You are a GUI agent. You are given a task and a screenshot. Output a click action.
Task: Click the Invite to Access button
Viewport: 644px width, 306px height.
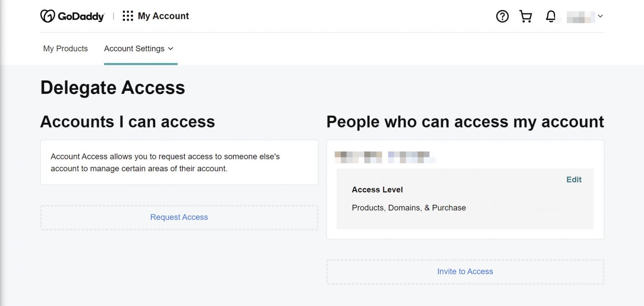[465, 271]
